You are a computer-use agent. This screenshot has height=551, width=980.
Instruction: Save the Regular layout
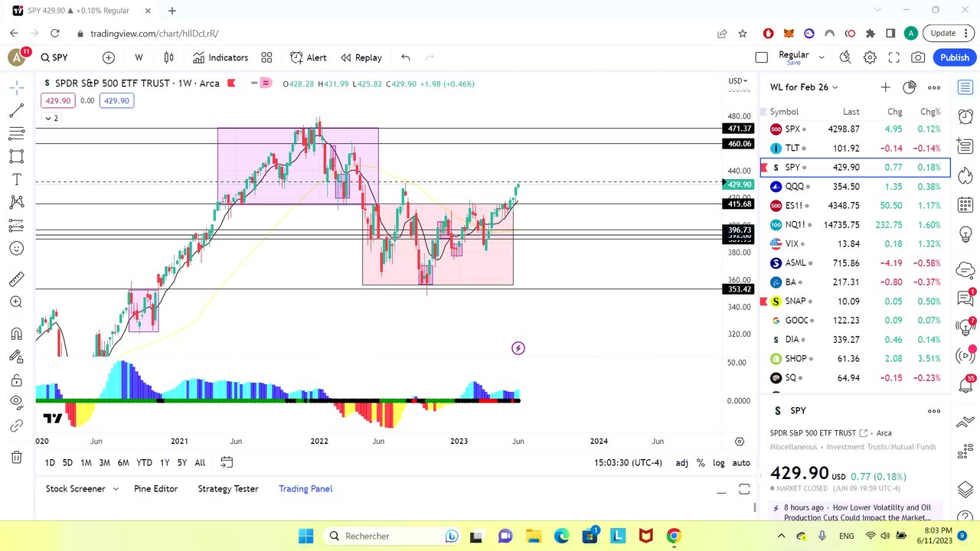point(794,63)
